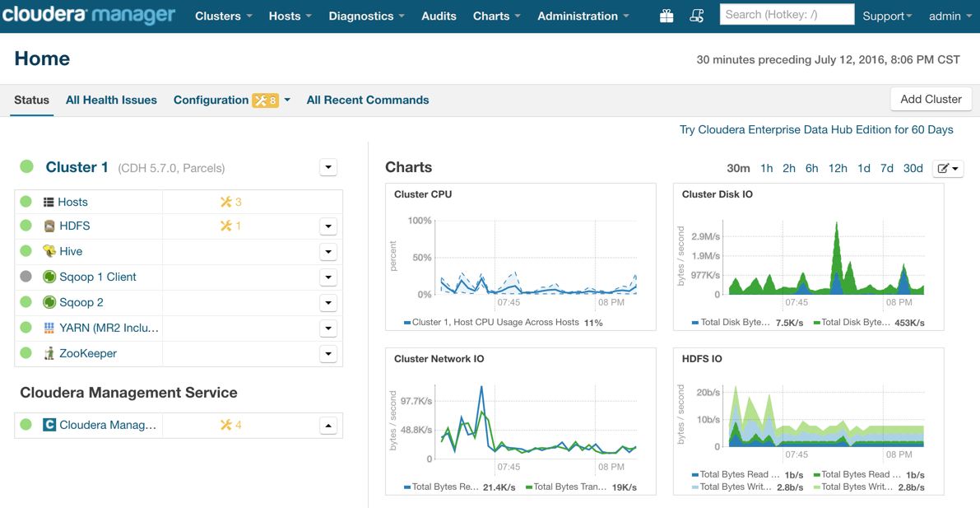Select the 1h time range

click(766, 168)
